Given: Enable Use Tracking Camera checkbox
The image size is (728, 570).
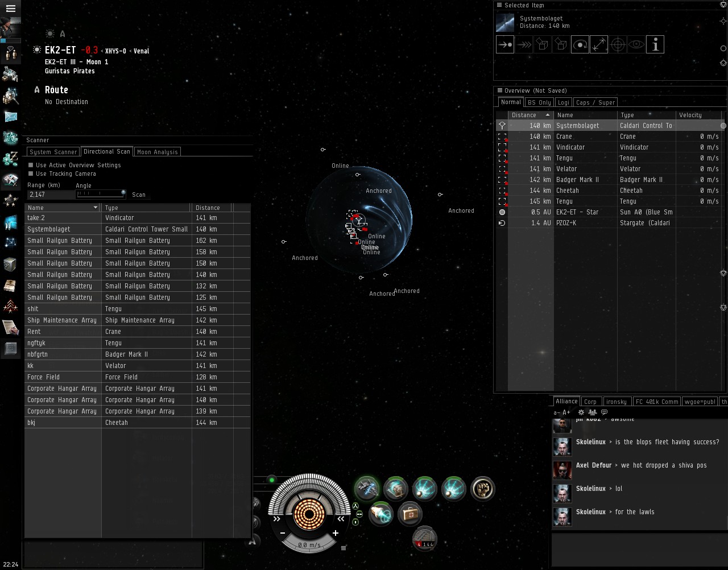Looking at the screenshot, I should [x=31, y=174].
